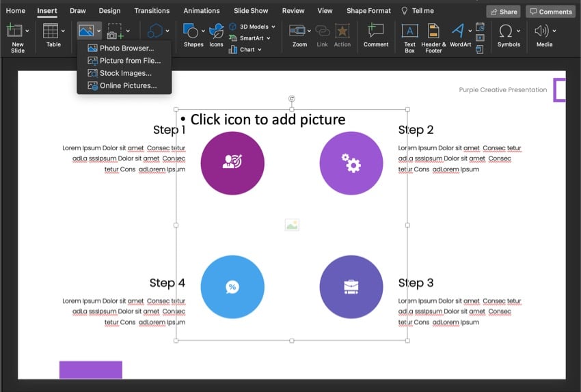Click the picture placeholder icon on slide

[x=292, y=225]
